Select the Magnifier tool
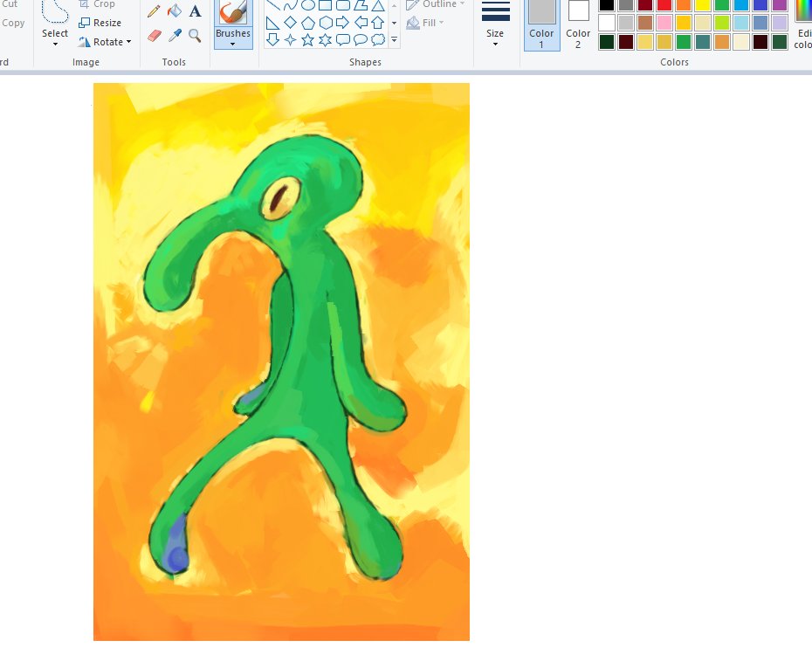812x668 pixels. pyautogui.click(x=195, y=36)
